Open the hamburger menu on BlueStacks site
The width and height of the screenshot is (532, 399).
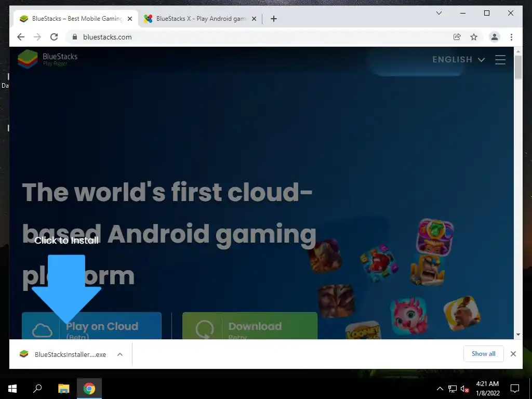500,59
